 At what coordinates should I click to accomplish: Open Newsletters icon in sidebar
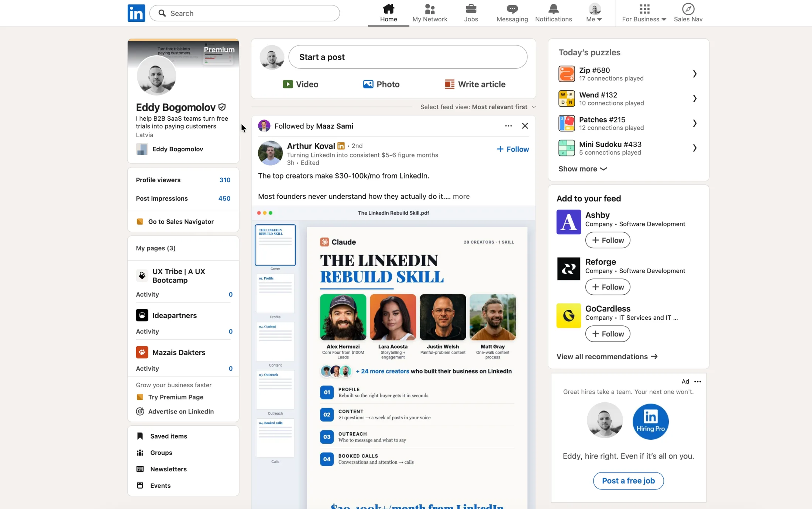point(140,469)
